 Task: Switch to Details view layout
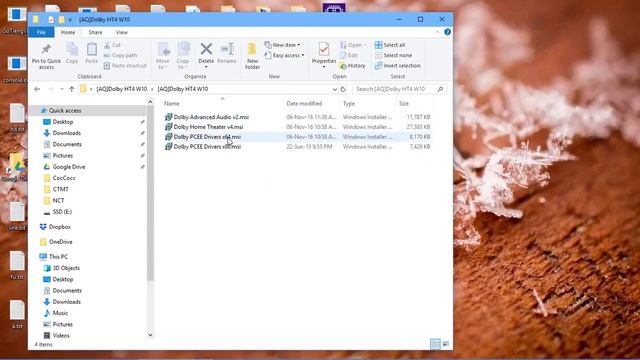[435, 344]
